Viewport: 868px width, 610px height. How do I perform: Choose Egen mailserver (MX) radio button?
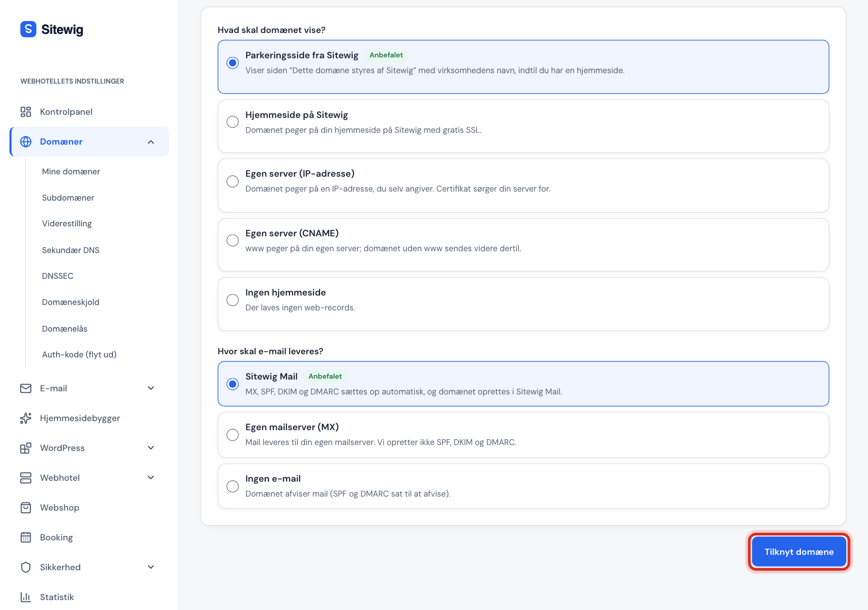tap(232, 435)
